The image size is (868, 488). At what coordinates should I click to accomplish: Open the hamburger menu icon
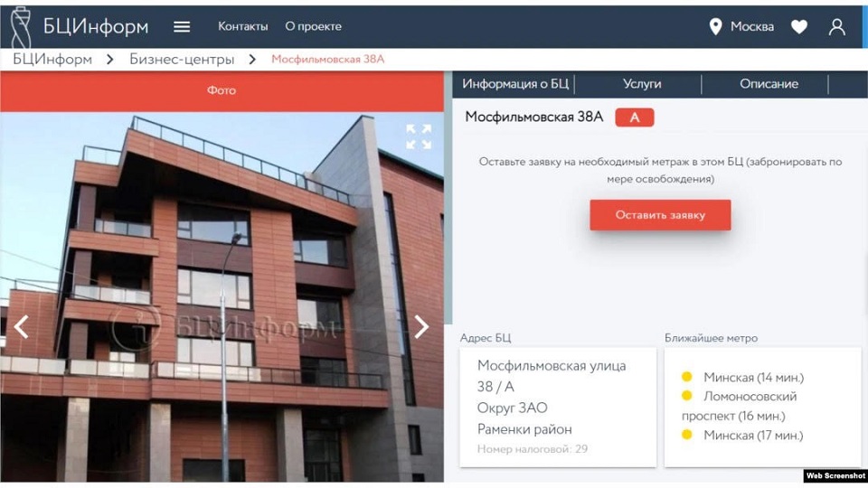click(x=182, y=26)
